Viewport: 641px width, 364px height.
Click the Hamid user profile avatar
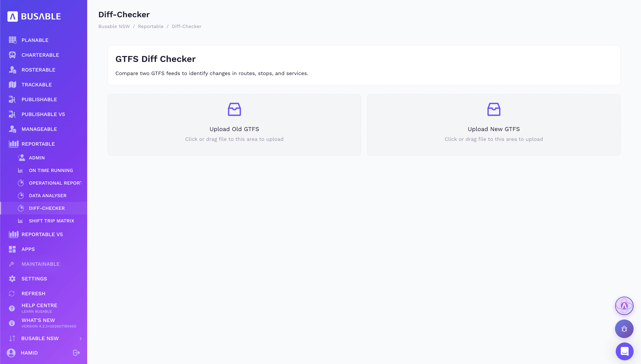tap(11, 353)
